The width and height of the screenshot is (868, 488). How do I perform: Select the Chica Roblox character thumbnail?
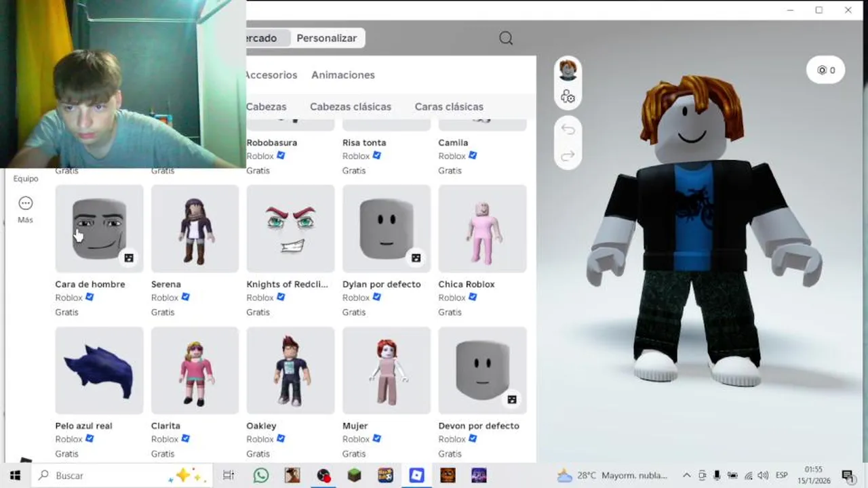[482, 228]
